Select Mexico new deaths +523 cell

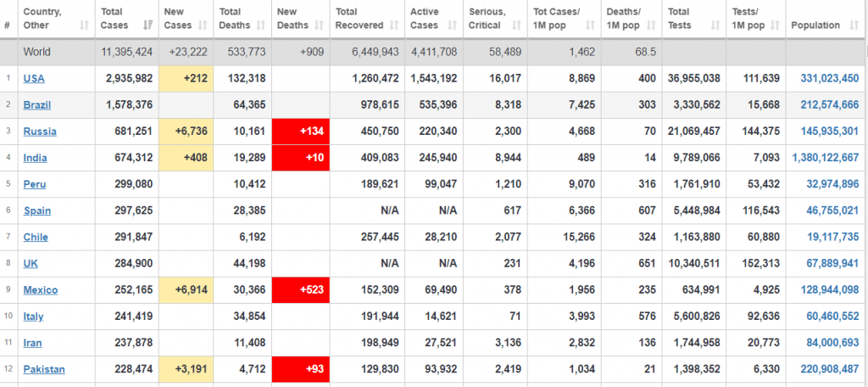point(301,290)
